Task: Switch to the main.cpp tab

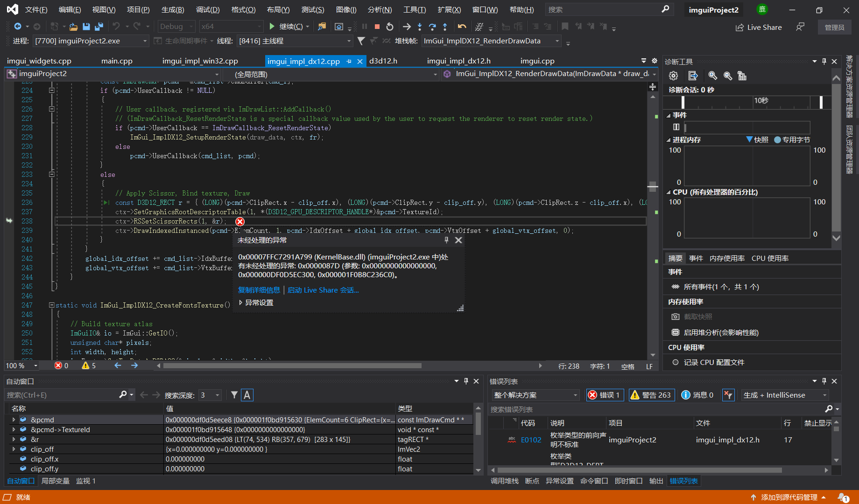Action: click(117, 61)
